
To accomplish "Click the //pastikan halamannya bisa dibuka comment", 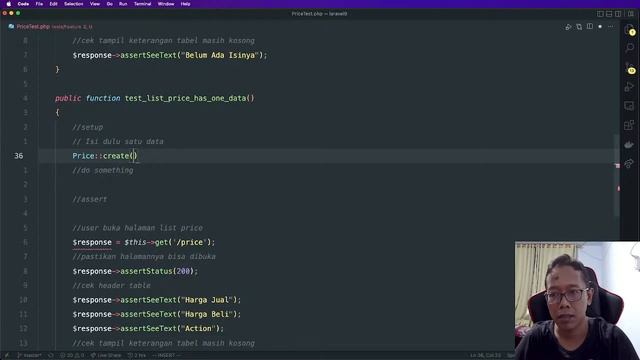I will pos(144,257).
